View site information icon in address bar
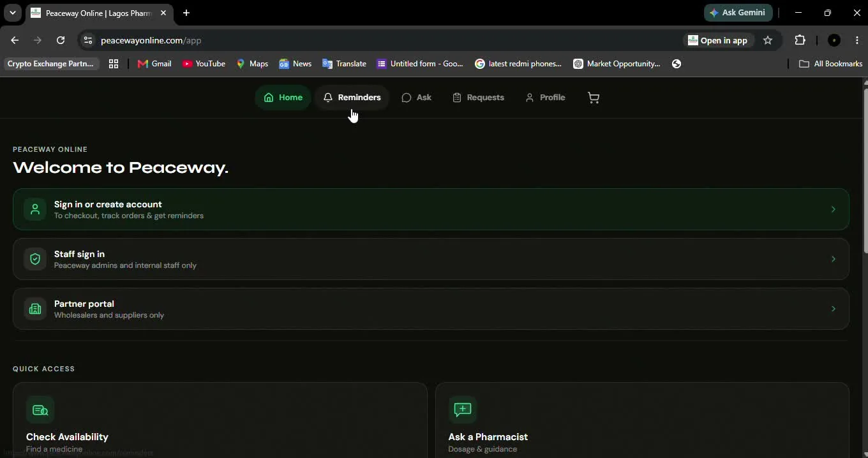868x458 pixels. click(88, 40)
